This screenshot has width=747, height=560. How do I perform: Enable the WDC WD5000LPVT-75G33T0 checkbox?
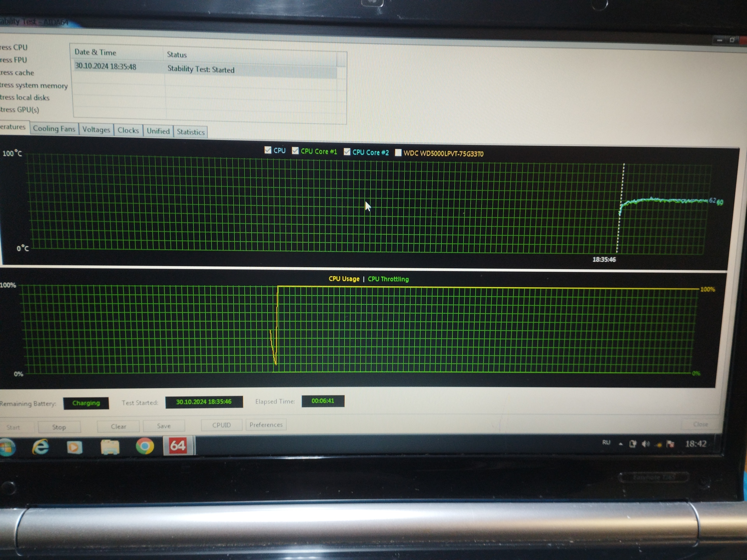(x=398, y=152)
